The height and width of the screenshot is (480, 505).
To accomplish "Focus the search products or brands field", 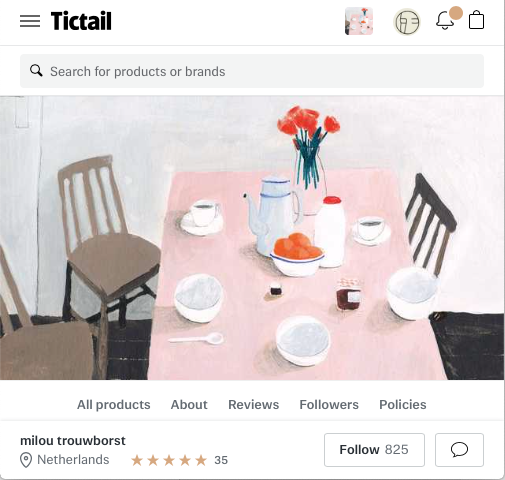I will tap(252, 71).
